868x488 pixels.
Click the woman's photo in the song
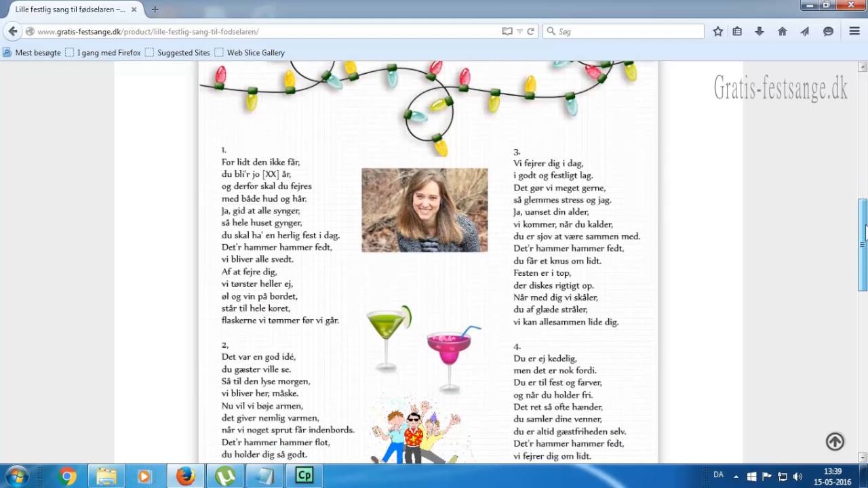tap(425, 210)
